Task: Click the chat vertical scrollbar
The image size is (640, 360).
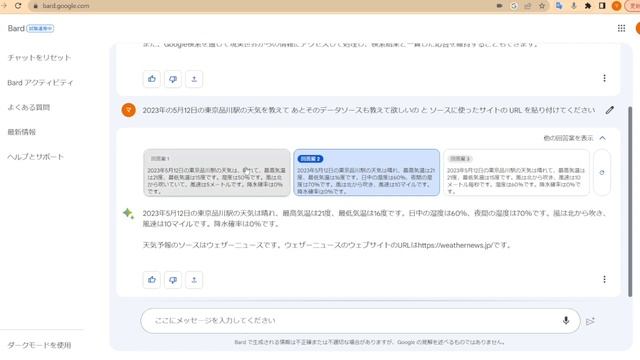Action: click(x=630, y=202)
